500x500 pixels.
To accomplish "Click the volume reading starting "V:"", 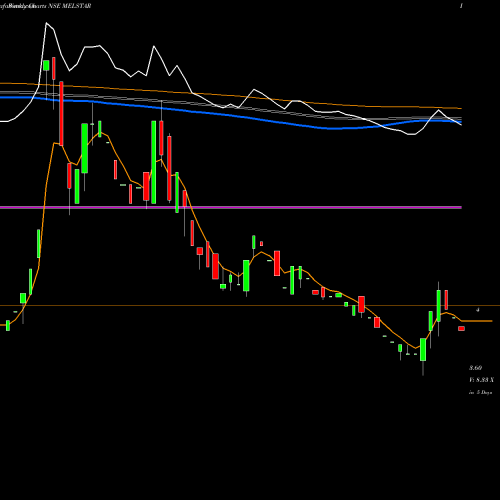I will pyautogui.click(x=481, y=380).
